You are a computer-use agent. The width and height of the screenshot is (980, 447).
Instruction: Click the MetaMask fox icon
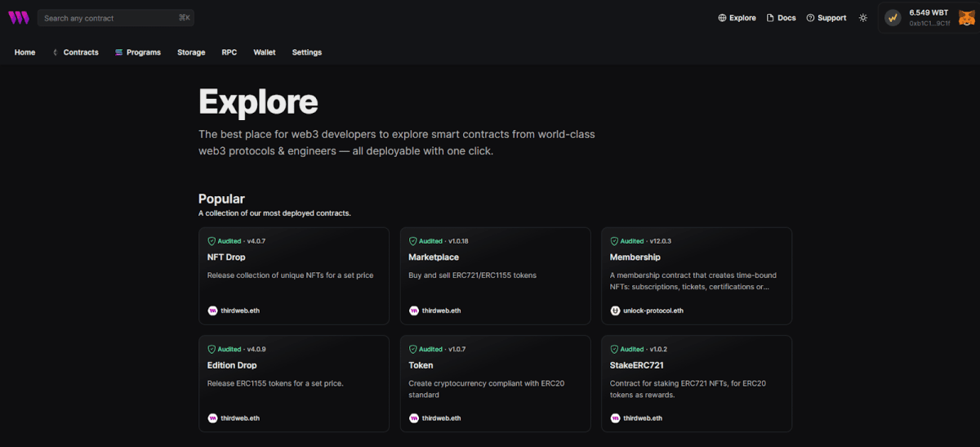[x=966, y=17]
